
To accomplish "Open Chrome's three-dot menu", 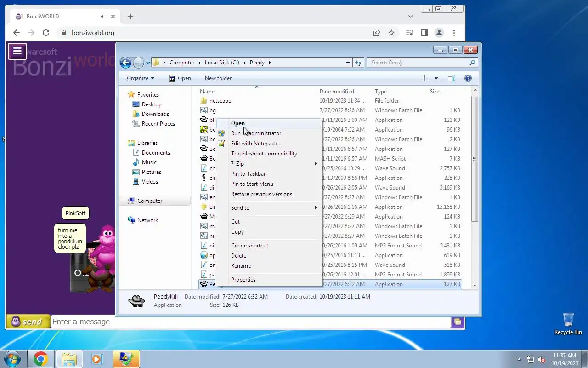I will tap(454, 33).
